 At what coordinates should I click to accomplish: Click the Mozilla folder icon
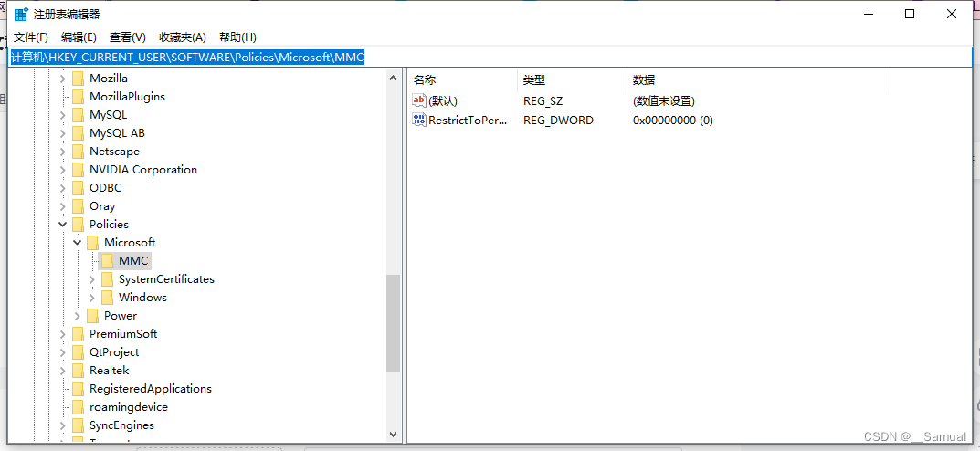[78, 79]
